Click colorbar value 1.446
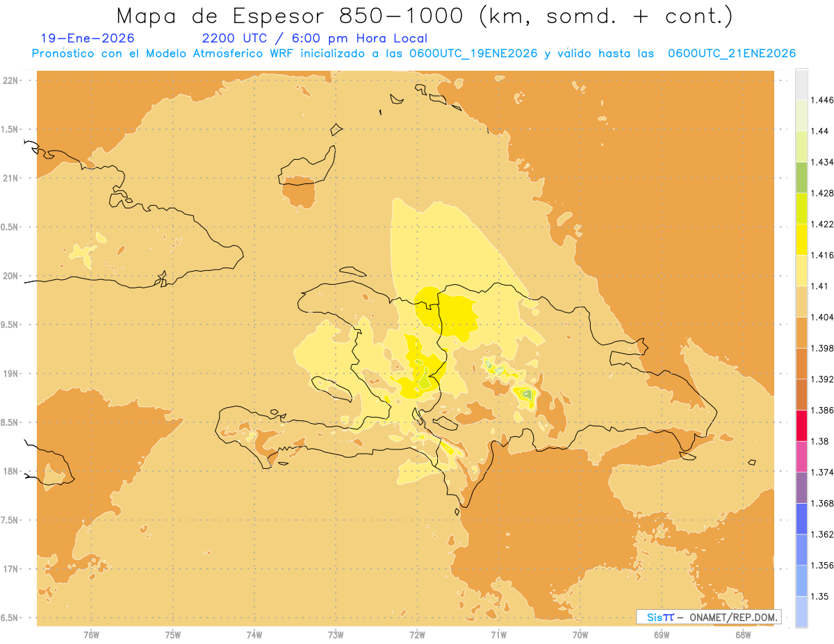Viewport: 834px width, 644px height. 823,100
